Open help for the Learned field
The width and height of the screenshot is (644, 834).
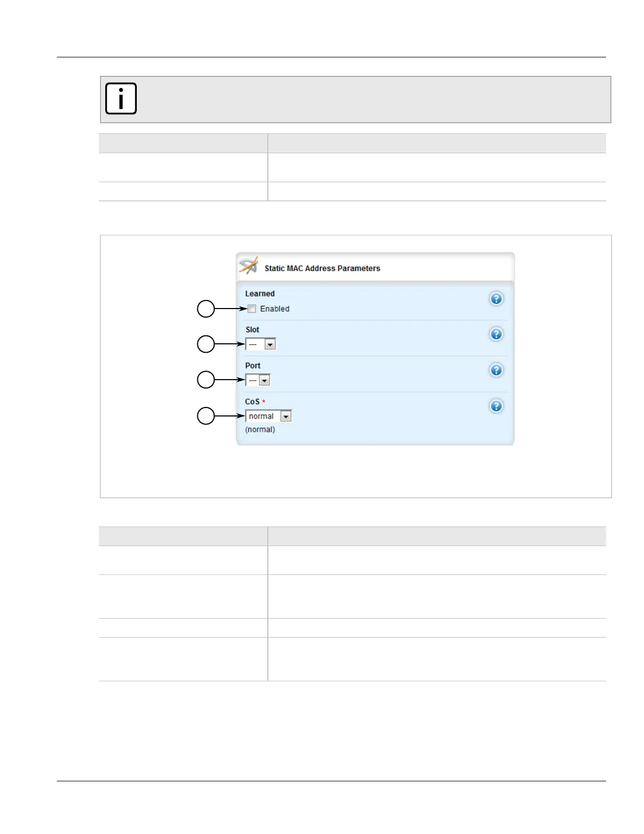496,299
